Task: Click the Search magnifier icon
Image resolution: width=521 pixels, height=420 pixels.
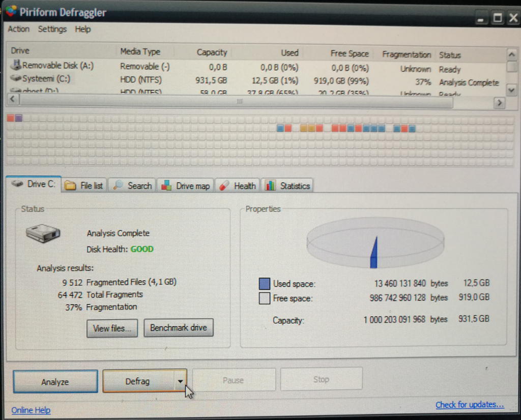Action: pos(118,185)
